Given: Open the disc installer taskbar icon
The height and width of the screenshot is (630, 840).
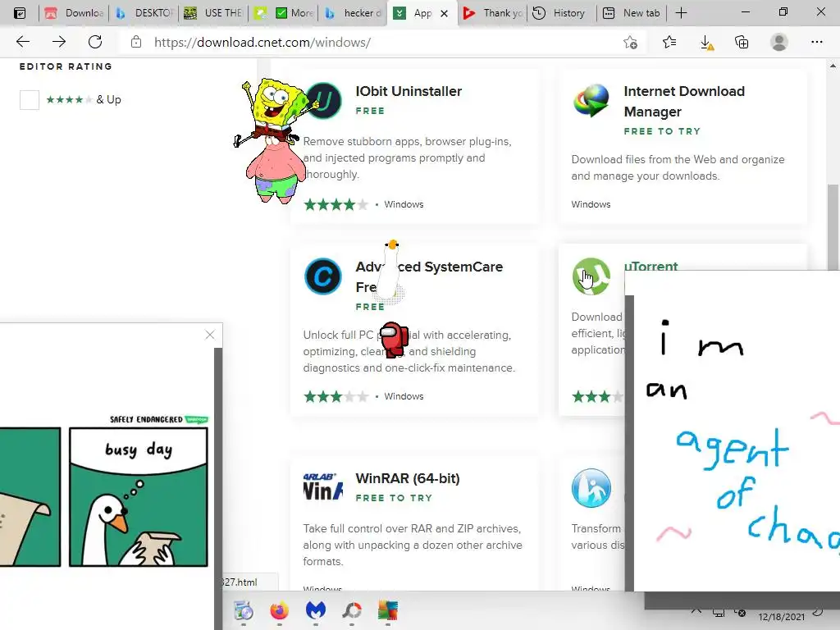Looking at the screenshot, I should coord(243,610).
